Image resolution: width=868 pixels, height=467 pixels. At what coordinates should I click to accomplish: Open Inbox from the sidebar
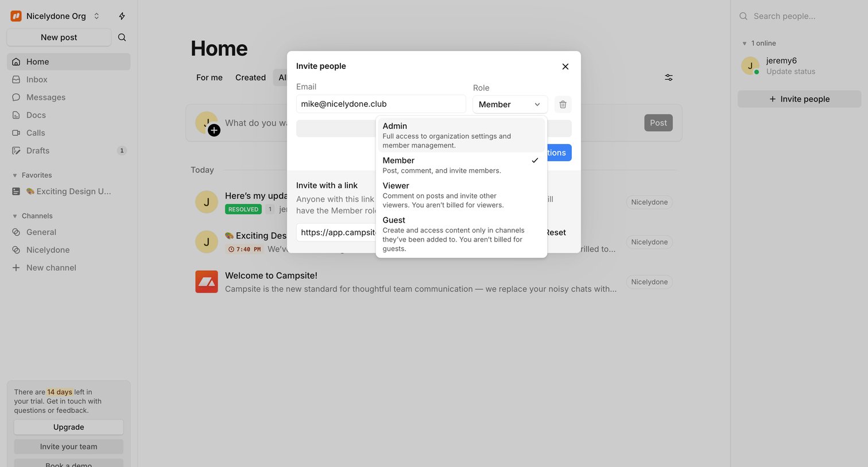[x=68, y=80]
